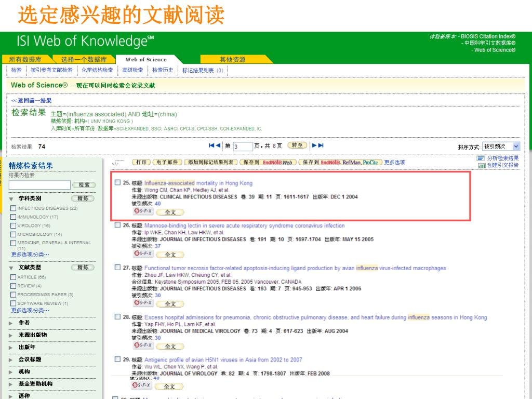Click the 结果内检索 search text box
This screenshot has width=532, height=399.
39,184
